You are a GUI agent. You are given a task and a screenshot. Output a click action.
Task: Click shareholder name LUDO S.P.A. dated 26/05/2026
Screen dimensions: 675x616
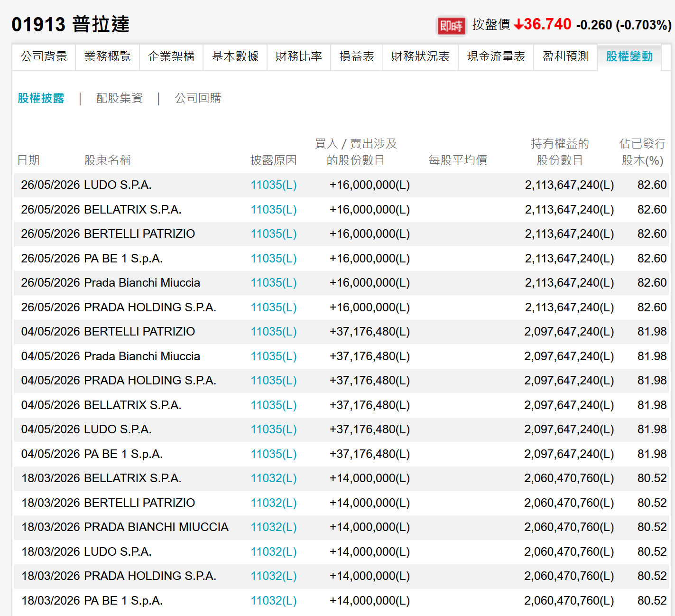(x=118, y=185)
